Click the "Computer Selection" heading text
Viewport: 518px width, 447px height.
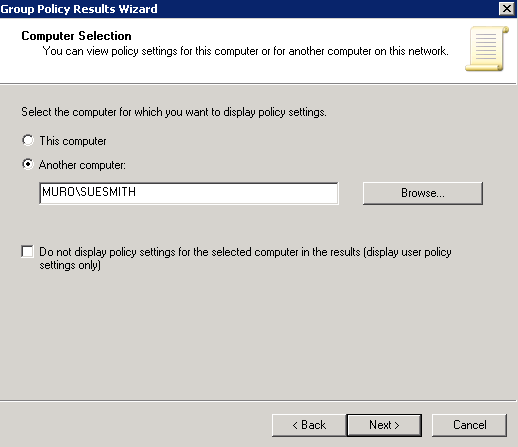pyautogui.click(x=76, y=36)
